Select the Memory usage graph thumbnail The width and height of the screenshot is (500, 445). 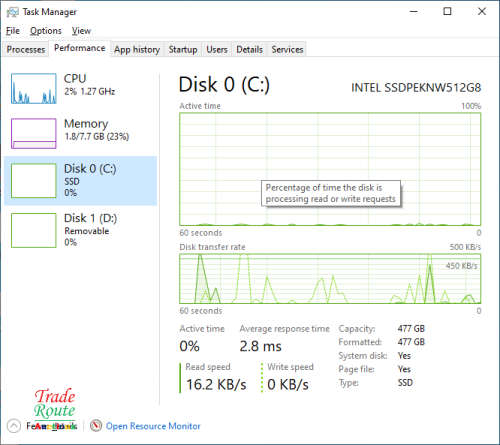[34, 133]
